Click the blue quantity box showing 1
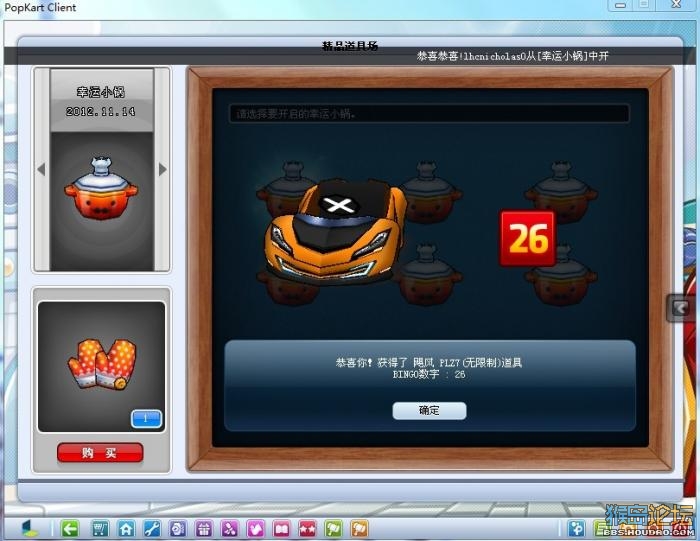The width and height of the screenshot is (700, 541). 146,419
